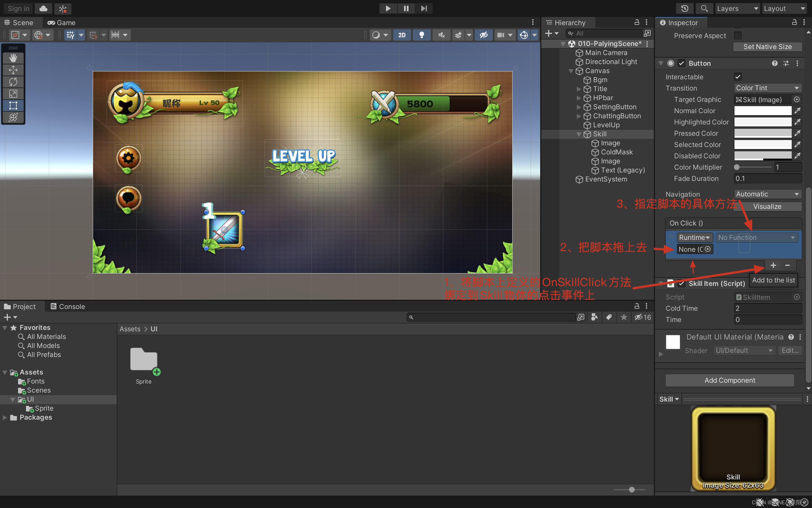Expand the Packages folder
Viewport: 812px width, 508px height.
(x=5, y=418)
